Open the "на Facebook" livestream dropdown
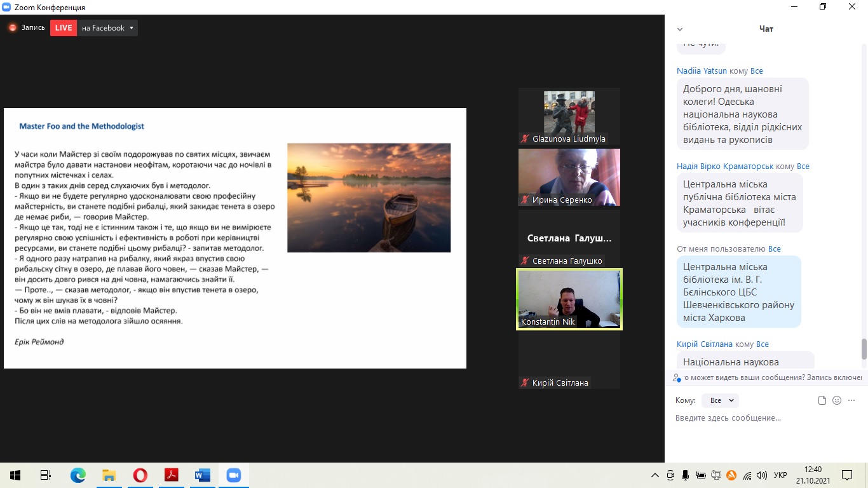This screenshot has height=488, width=868. pyautogui.click(x=107, y=28)
